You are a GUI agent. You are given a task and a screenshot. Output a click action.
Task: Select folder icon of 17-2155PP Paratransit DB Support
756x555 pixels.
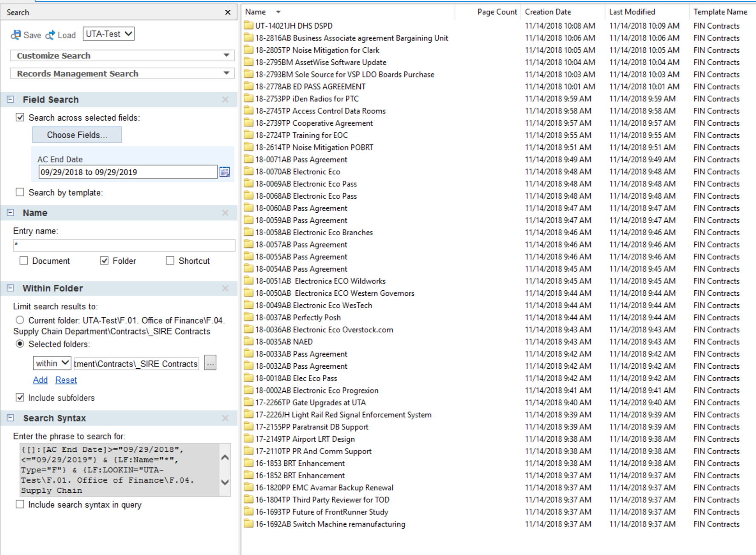coord(249,427)
